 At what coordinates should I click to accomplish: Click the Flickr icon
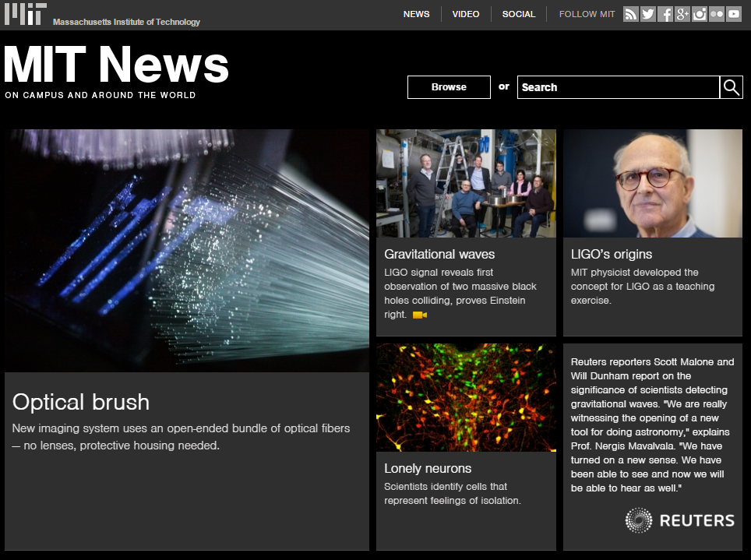[x=717, y=14]
